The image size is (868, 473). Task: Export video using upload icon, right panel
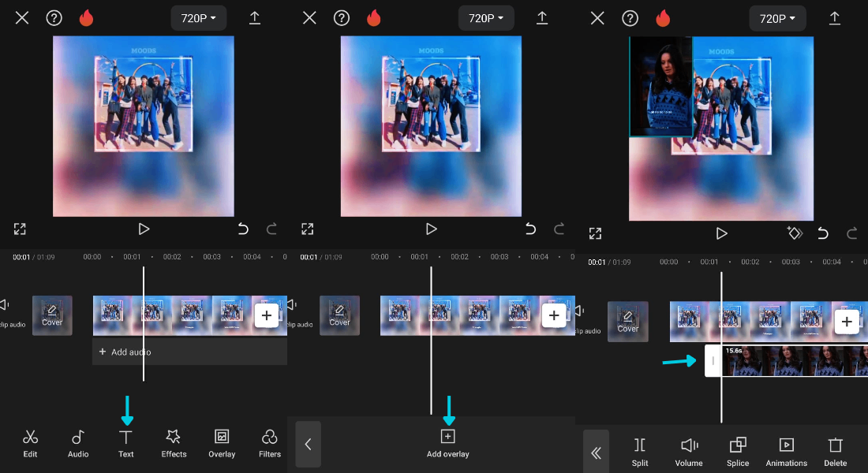pos(834,18)
